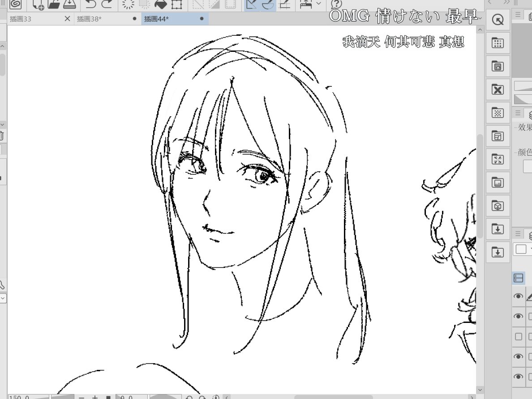Open the panel menu above the 效果 section
532x399 pixels.
pyautogui.click(x=518, y=113)
